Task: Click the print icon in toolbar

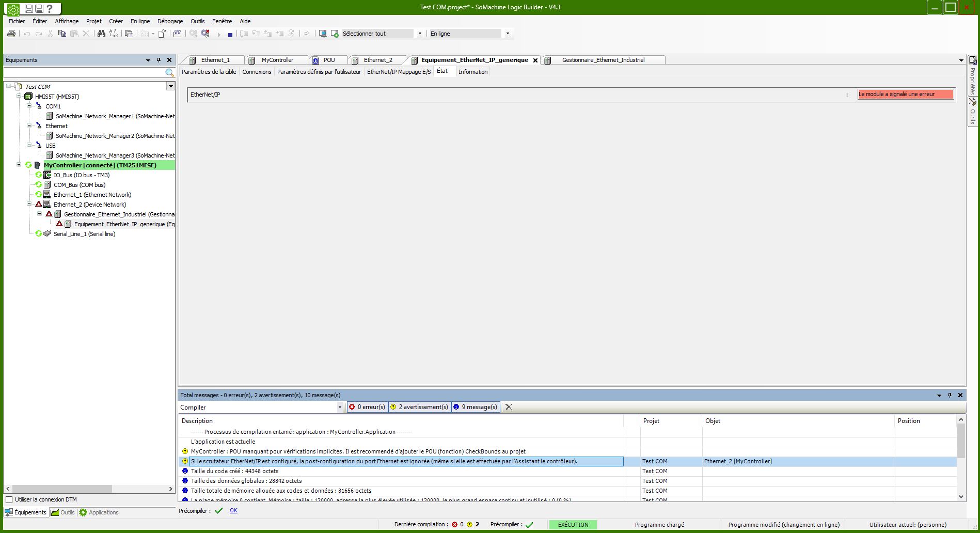Action: click(x=11, y=34)
